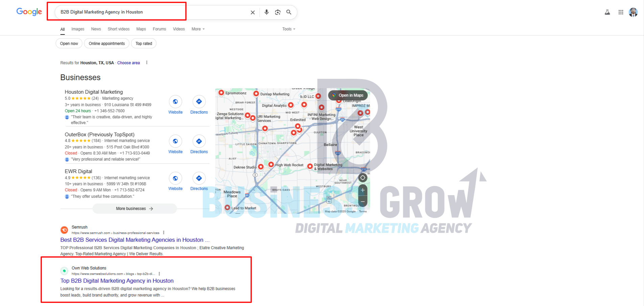The image size is (644, 306).
Task: Get Directions icon for OuterBox
Action: (x=199, y=141)
